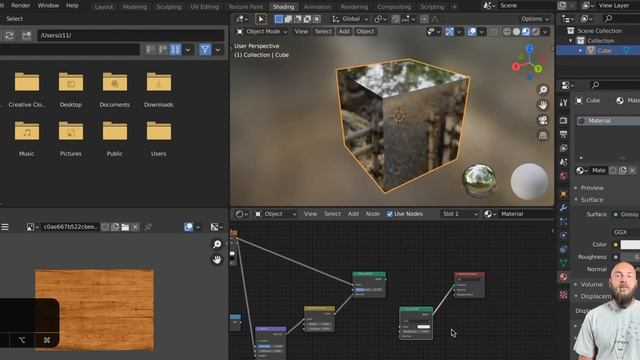Open file browser filter settings dropdown

tap(218, 50)
